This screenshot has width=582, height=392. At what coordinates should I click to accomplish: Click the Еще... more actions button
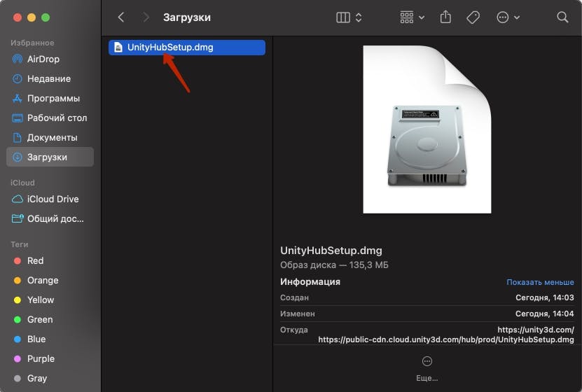(427, 369)
